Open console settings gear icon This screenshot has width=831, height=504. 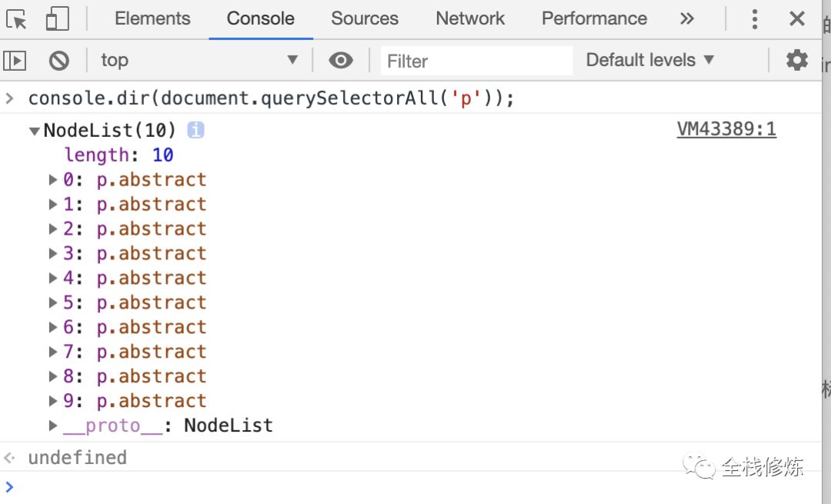(x=797, y=60)
